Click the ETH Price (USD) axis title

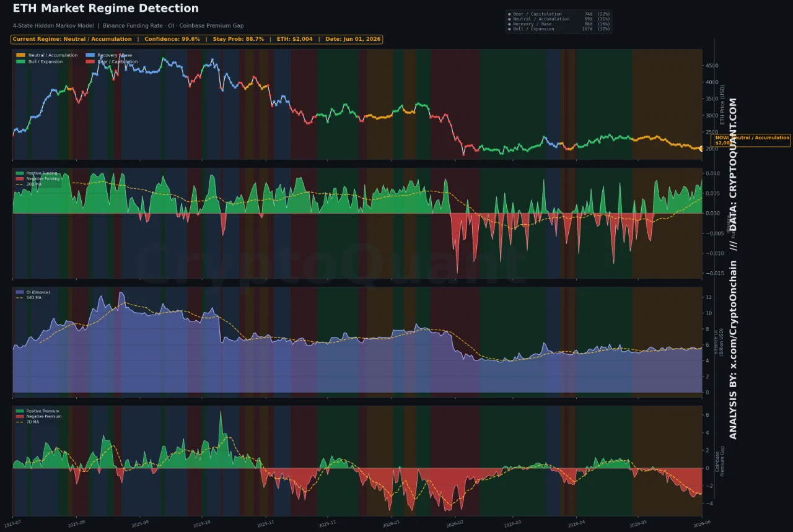coord(722,105)
